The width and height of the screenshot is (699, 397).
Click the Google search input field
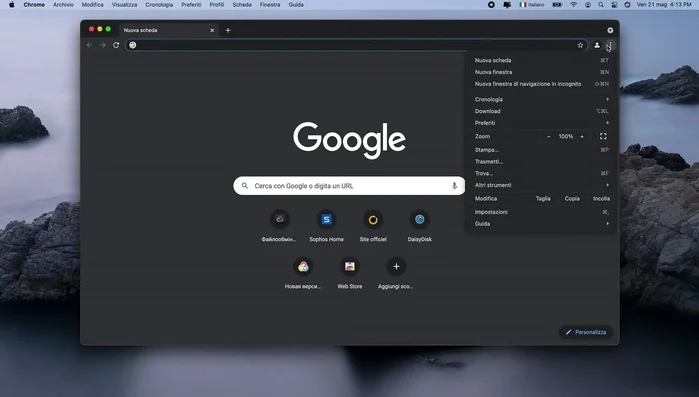349,186
